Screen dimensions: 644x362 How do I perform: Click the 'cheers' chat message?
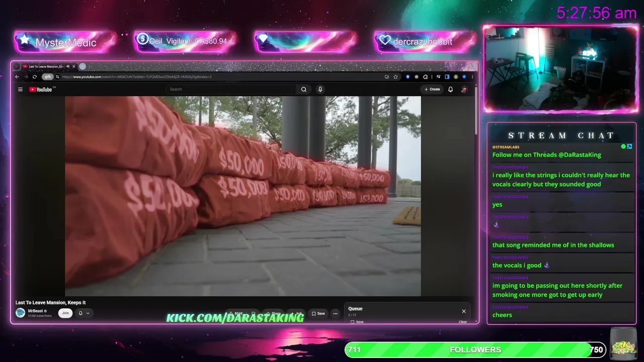click(502, 315)
